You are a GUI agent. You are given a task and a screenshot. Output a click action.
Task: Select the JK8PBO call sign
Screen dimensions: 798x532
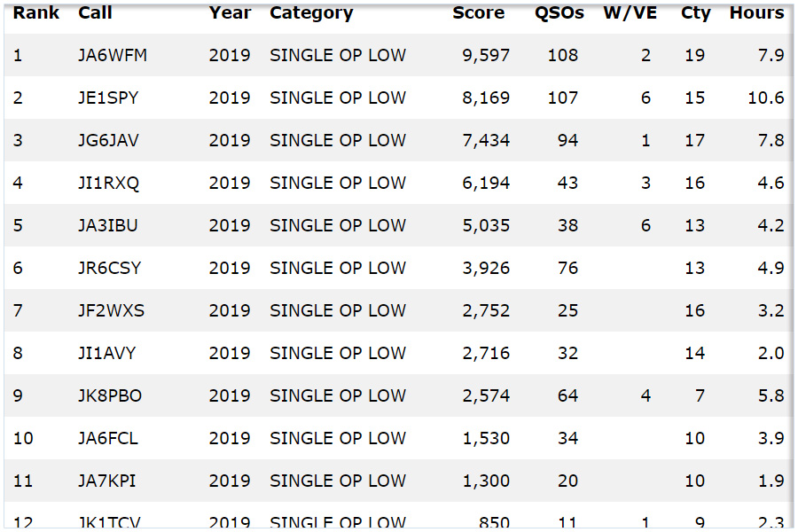coord(110,395)
